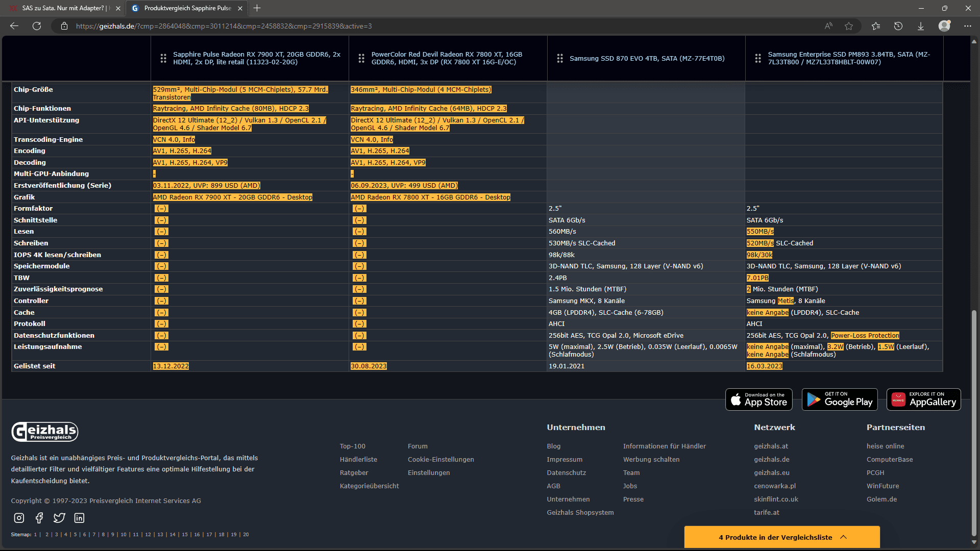Click the Google Play badge
This screenshot has height=551, width=980.
[x=840, y=399]
